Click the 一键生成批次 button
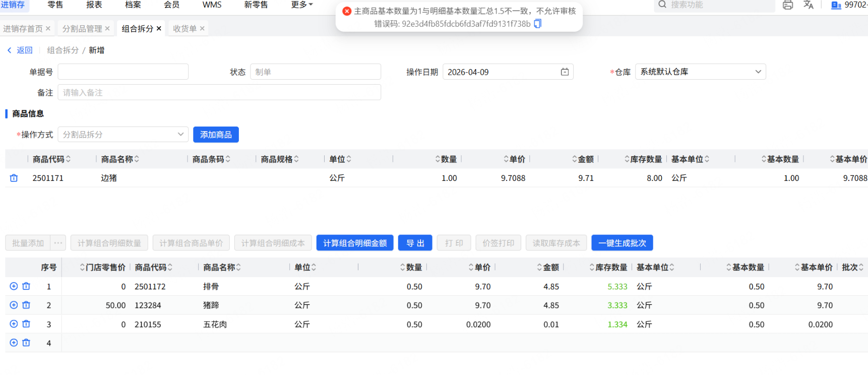 622,243
